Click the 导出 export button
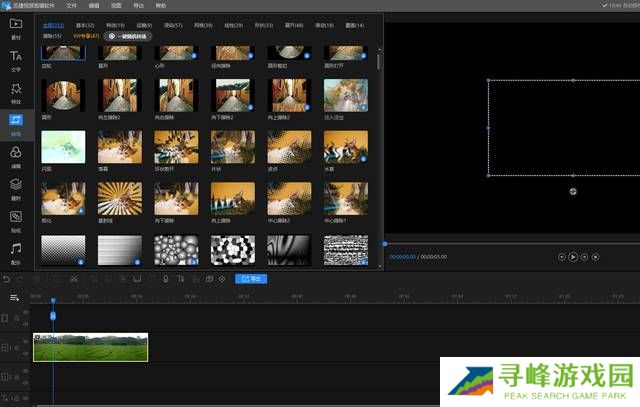This screenshot has height=407, width=640. click(251, 279)
